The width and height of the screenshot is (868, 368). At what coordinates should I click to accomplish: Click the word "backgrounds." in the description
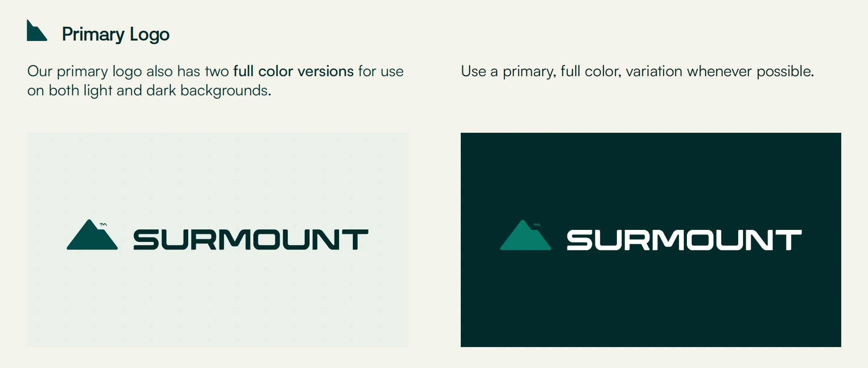226,90
